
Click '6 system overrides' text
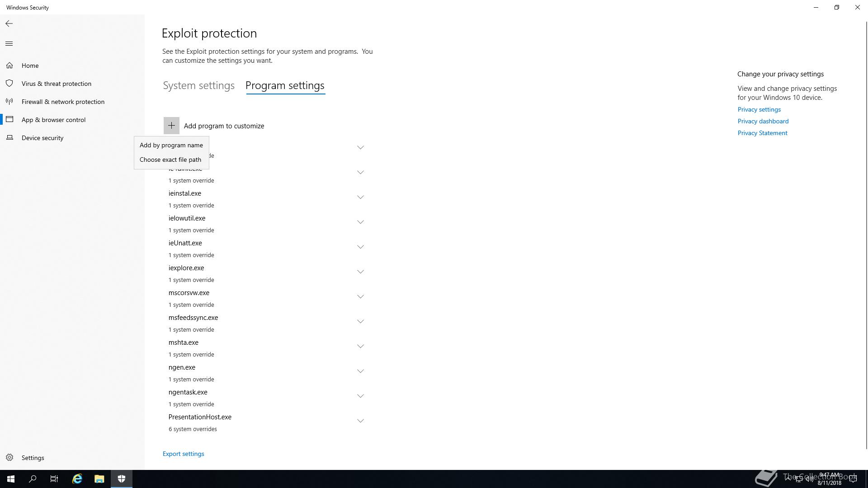[x=193, y=429]
